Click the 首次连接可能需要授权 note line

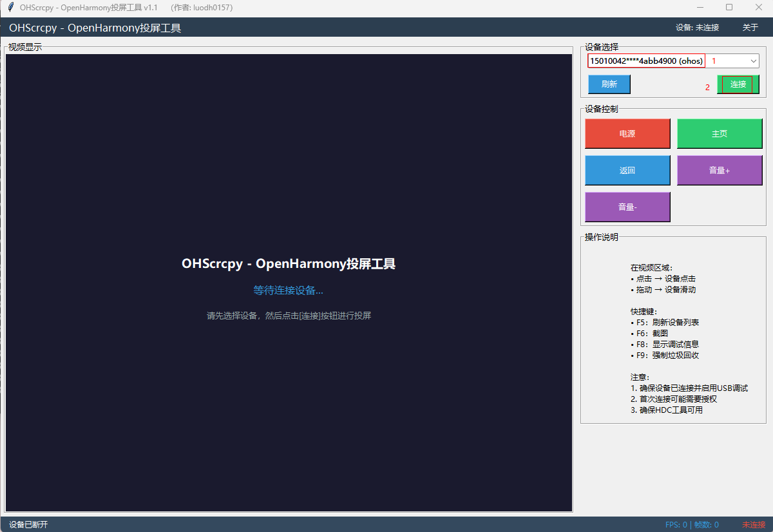[x=674, y=399]
